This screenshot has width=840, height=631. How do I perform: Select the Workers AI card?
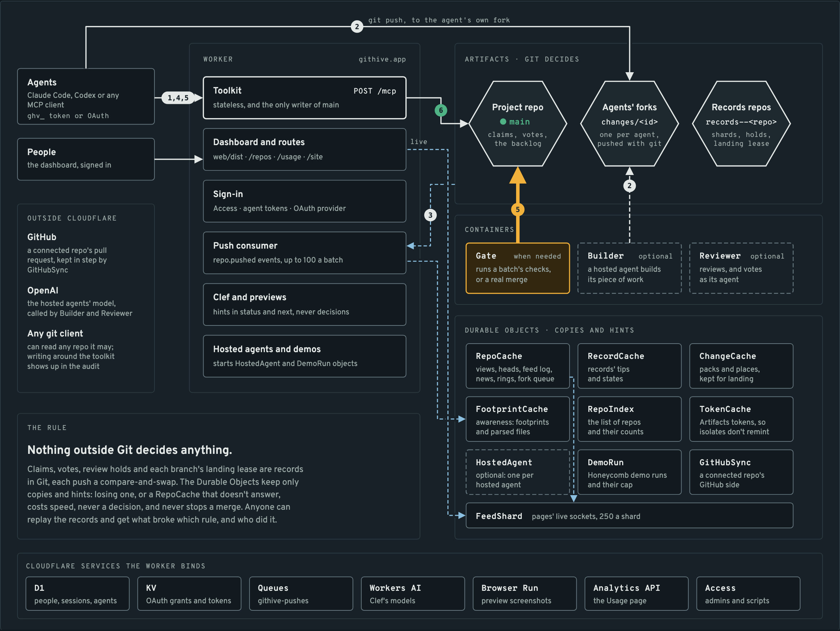[x=413, y=594]
